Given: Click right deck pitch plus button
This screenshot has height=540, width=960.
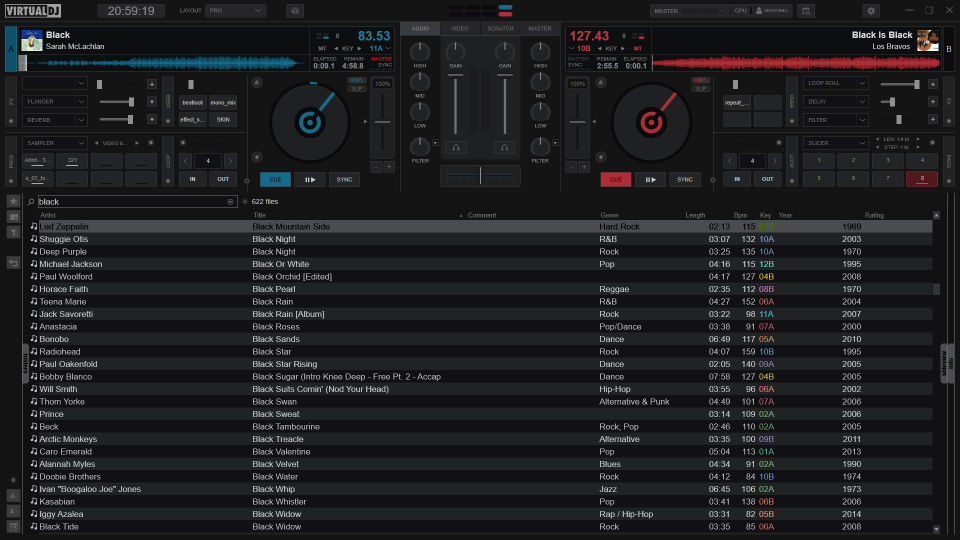Looking at the screenshot, I should point(584,167).
